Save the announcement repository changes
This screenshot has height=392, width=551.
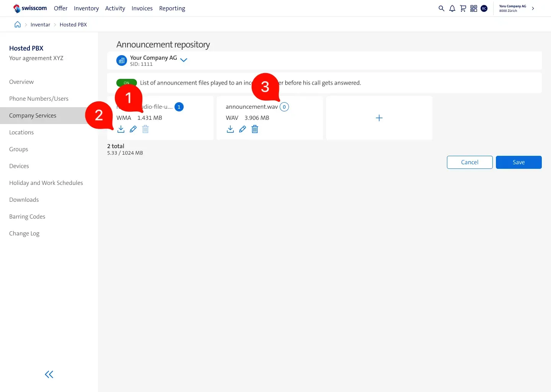518,162
